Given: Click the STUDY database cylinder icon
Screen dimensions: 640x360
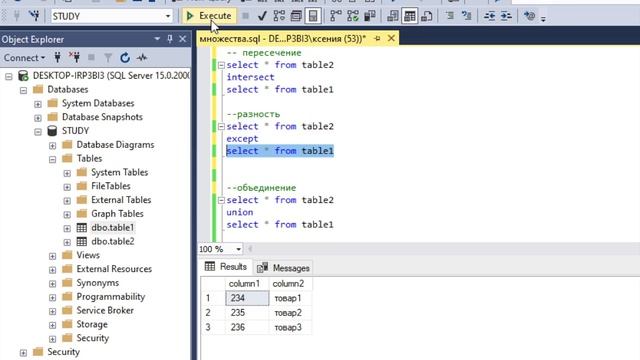Looking at the screenshot, I should pyautogui.click(x=52, y=131).
